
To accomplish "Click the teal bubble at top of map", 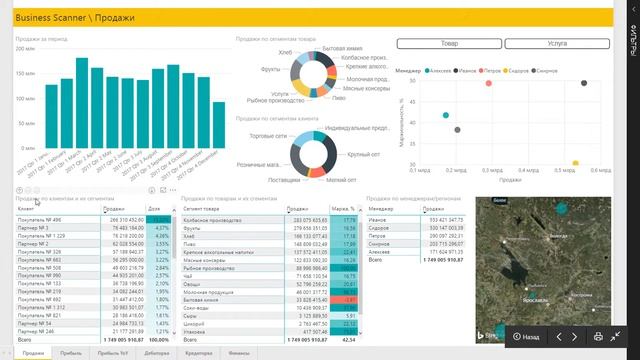I will pos(562,209).
